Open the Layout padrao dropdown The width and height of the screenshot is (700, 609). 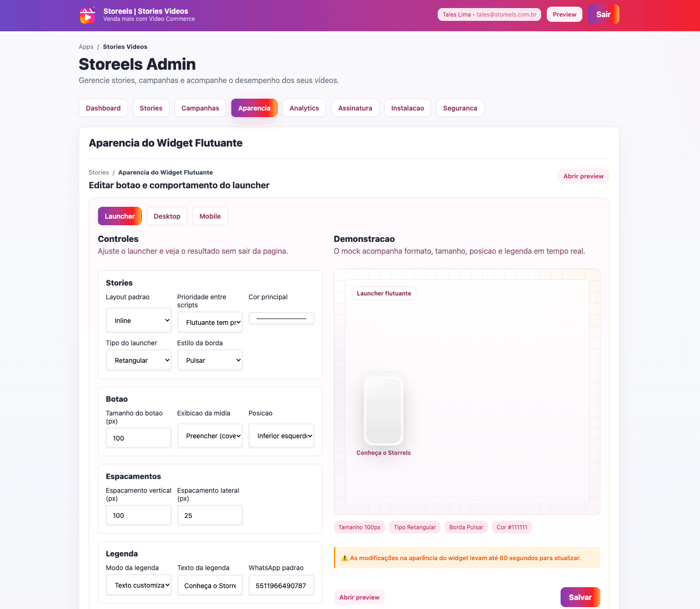point(138,320)
